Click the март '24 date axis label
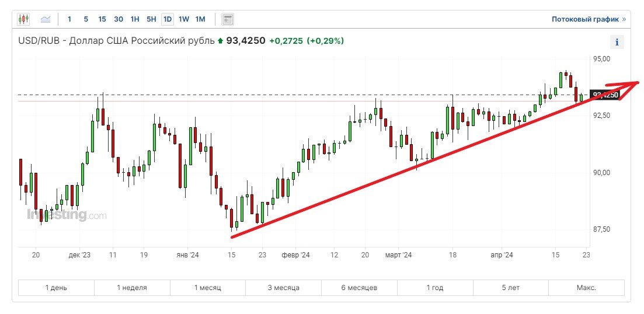This screenshot has height=314, width=644. (398, 255)
